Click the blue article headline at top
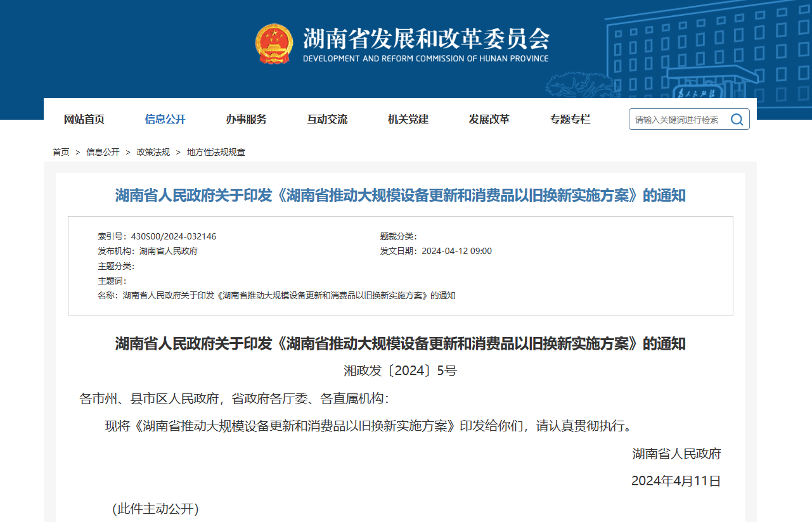 [x=400, y=195]
